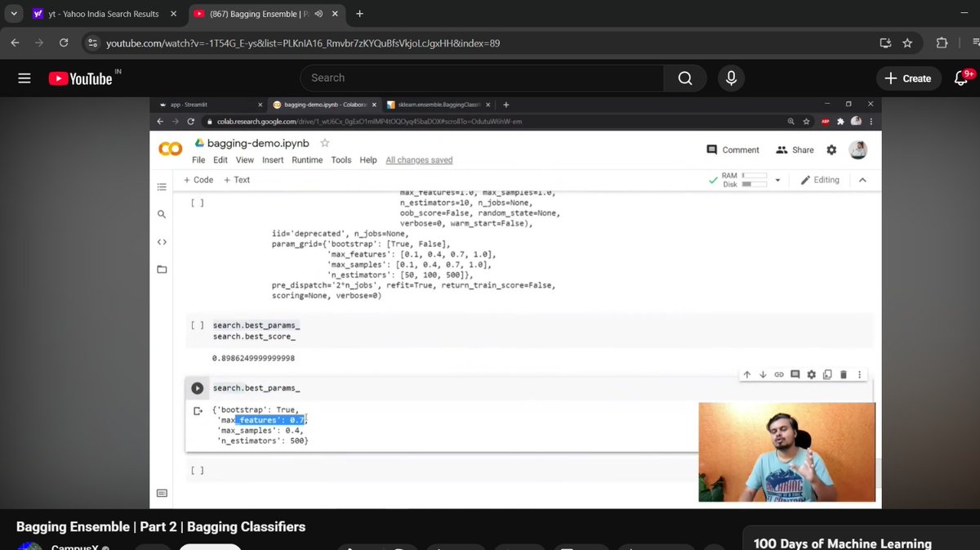This screenshot has width=980, height=550.
Task: Bookmark this page with the star
Action: click(x=906, y=42)
